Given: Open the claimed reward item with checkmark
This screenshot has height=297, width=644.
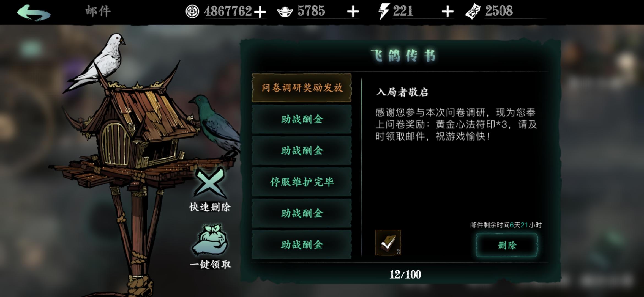Looking at the screenshot, I should click(x=388, y=243).
